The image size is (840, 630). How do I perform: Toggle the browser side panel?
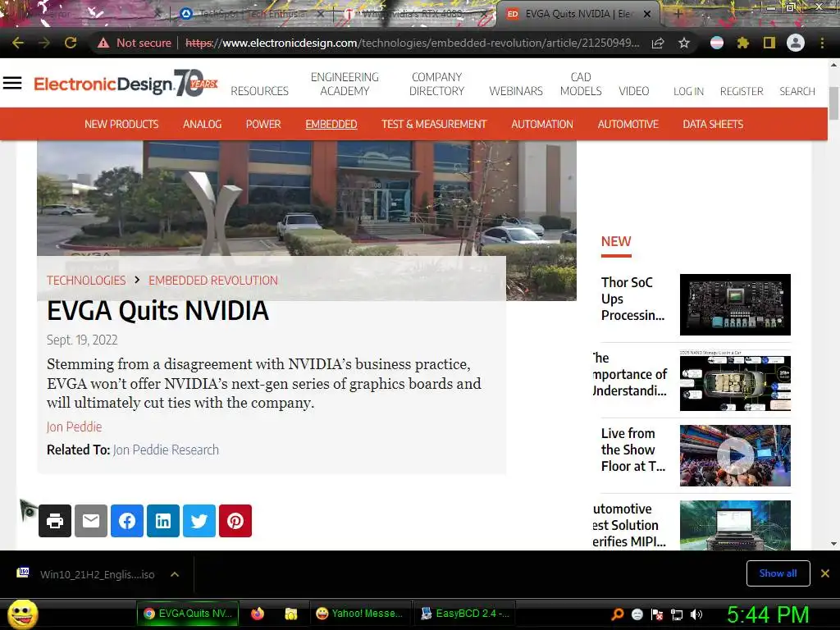pos(769,43)
